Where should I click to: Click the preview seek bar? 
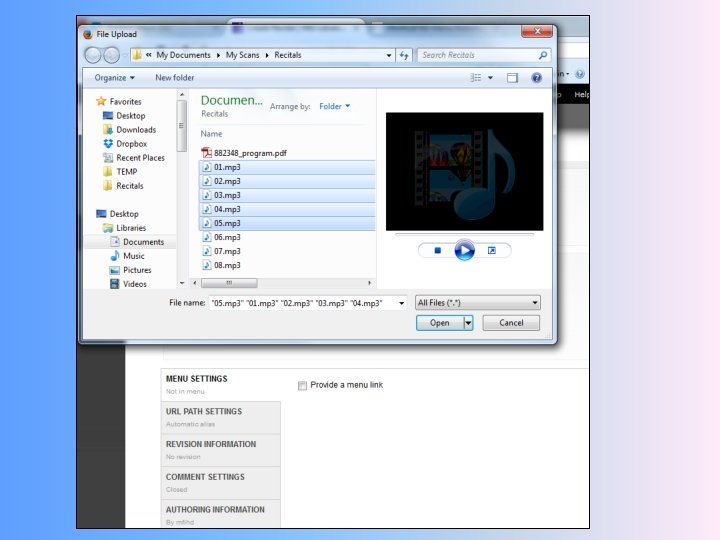point(464,234)
